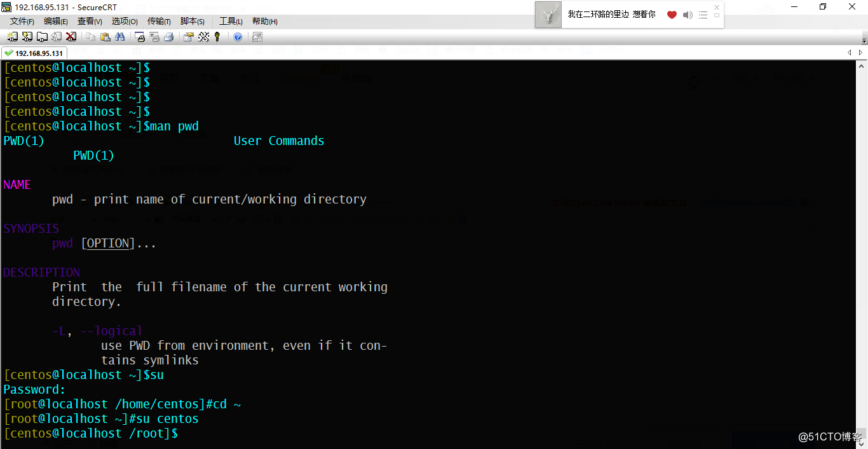
Task: Click the Copy toolbar icon
Action: pos(91,37)
